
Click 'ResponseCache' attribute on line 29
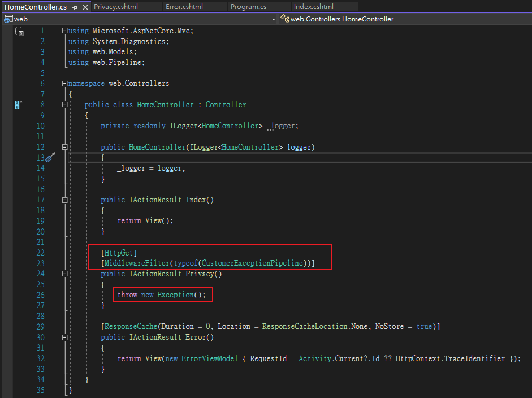click(x=131, y=326)
